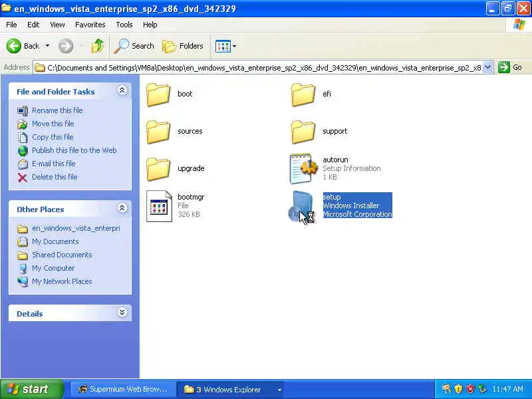Image resolution: width=532 pixels, height=399 pixels.
Task: Click E-mail this file
Action: [x=54, y=164]
